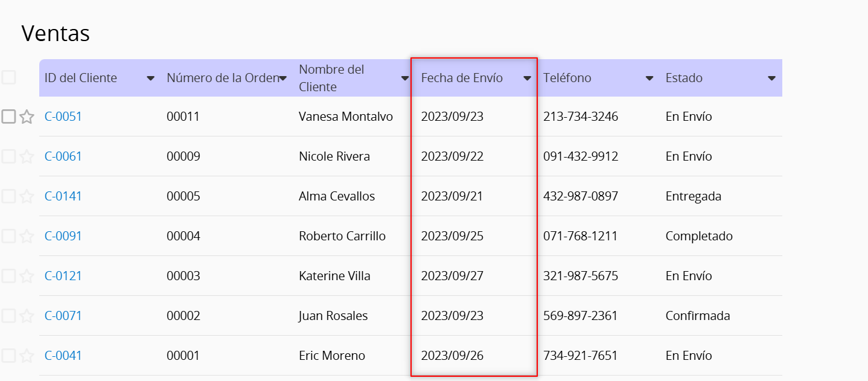Mark Roberto Carrillo row as favorite
This screenshot has height=381, width=868.
[27, 237]
